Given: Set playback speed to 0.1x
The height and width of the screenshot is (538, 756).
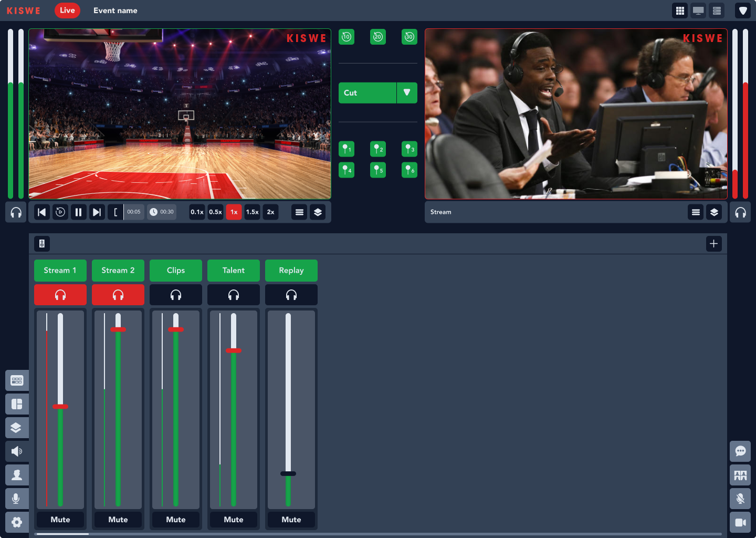Looking at the screenshot, I should tap(197, 212).
